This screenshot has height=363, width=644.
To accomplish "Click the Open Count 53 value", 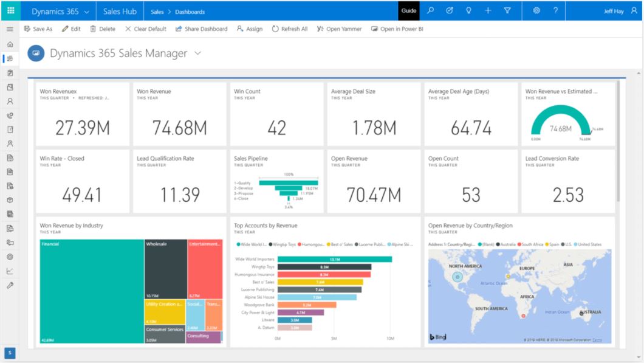I will [471, 195].
